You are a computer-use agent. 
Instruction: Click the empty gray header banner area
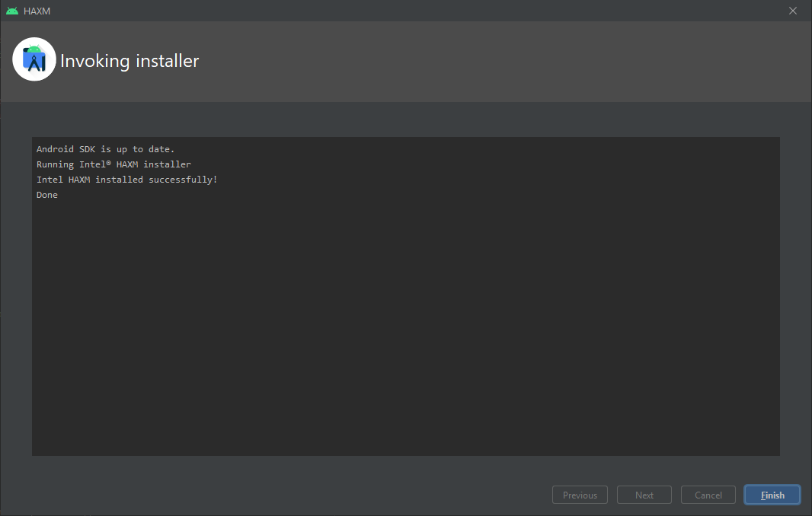492,61
